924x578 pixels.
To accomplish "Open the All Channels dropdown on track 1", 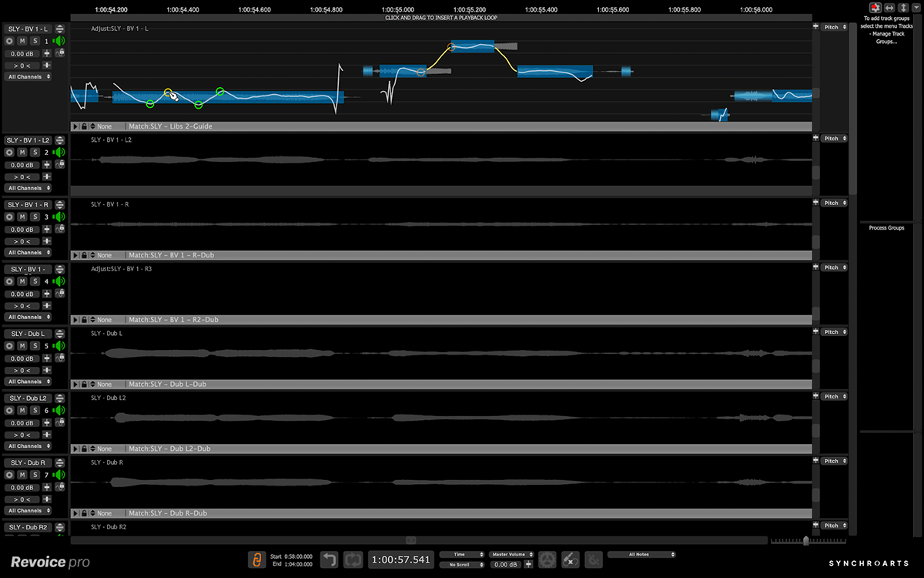I will 28,76.
